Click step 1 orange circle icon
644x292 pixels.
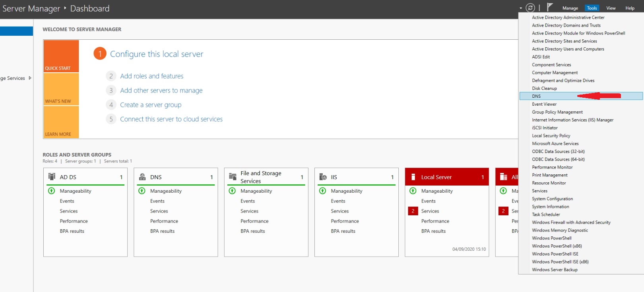pyautogui.click(x=100, y=54)
